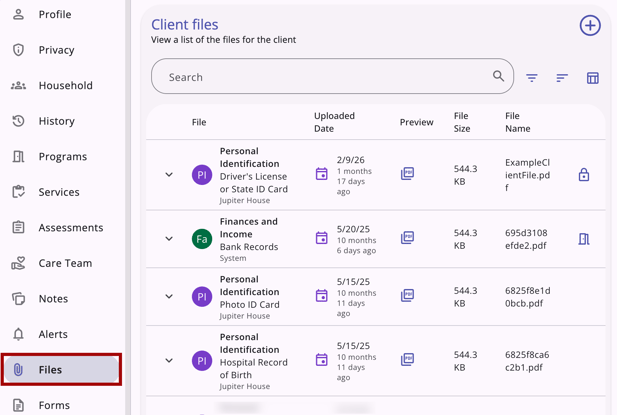The height and width of the screenshot is (415, 617).
Task: Preview the Driver's License PDF file
Action: coord(407,174)
